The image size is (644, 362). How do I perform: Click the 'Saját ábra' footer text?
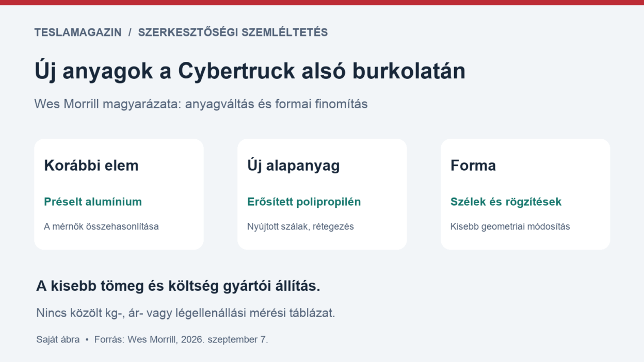pos(58,340)
